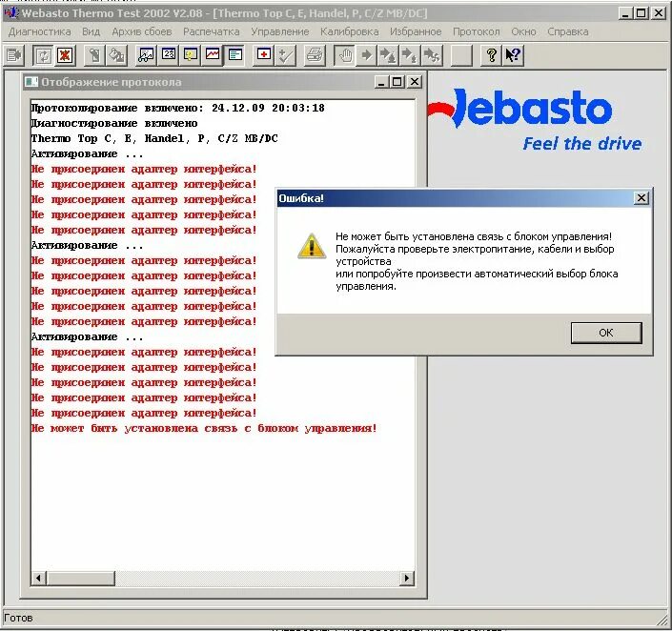Click the red line graph toolbar icon
The height and width of the screenshot is (631, 672).
coord(213,55)
